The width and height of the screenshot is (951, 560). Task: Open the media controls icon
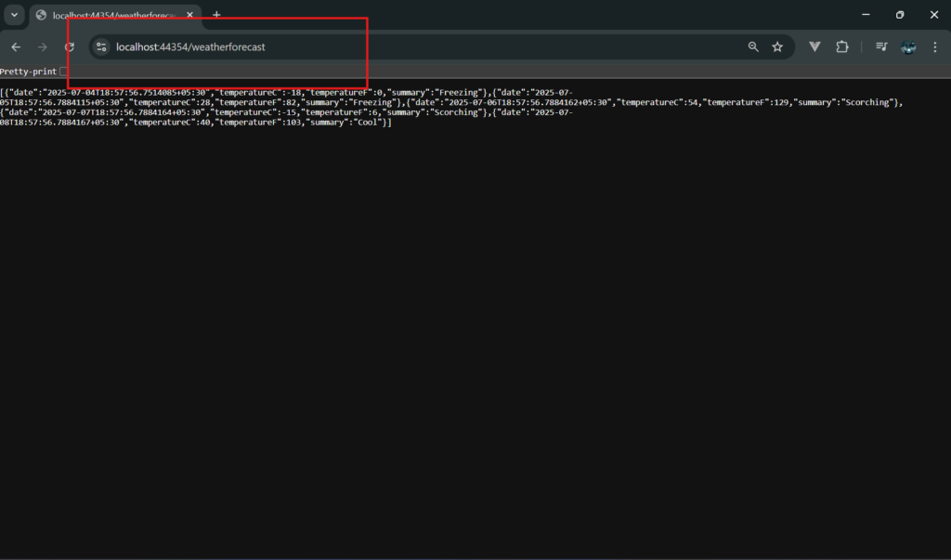click(x=880, y=46)
